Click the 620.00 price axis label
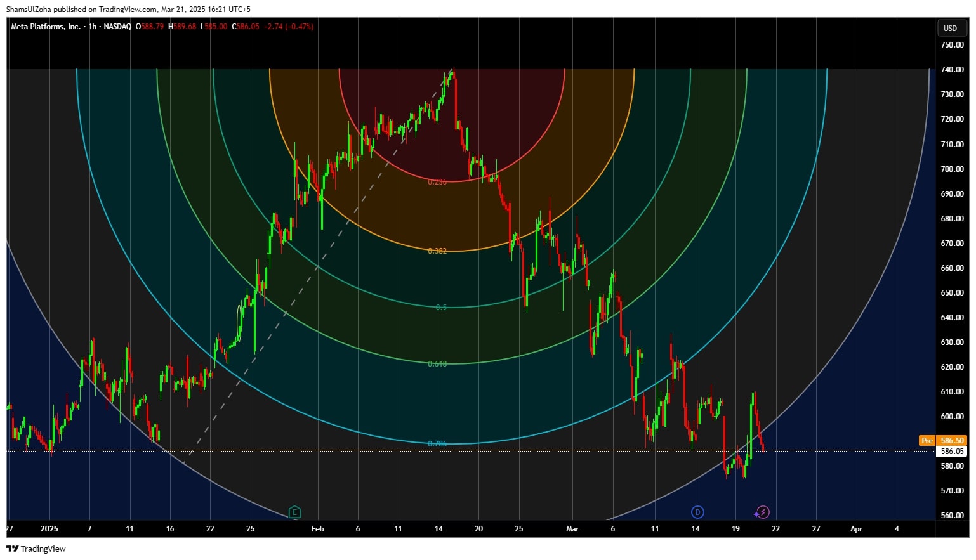Viewport: 976px width, 560px height. click(x=952, y=367)
